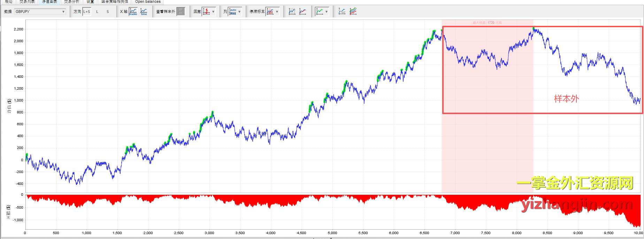Set X axis to trades mode
This screenshot has width=644, height=239.
click(x=133, y=12)
